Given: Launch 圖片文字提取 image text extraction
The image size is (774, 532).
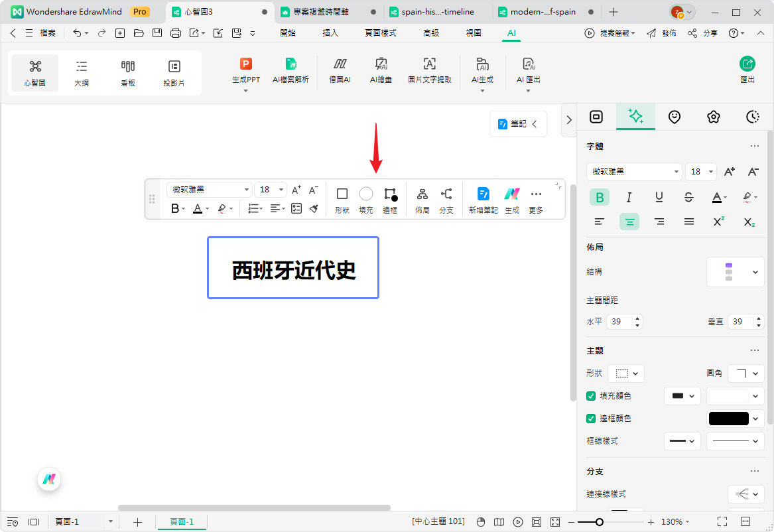Looking at the screenshot, I should tap(429, 71).
